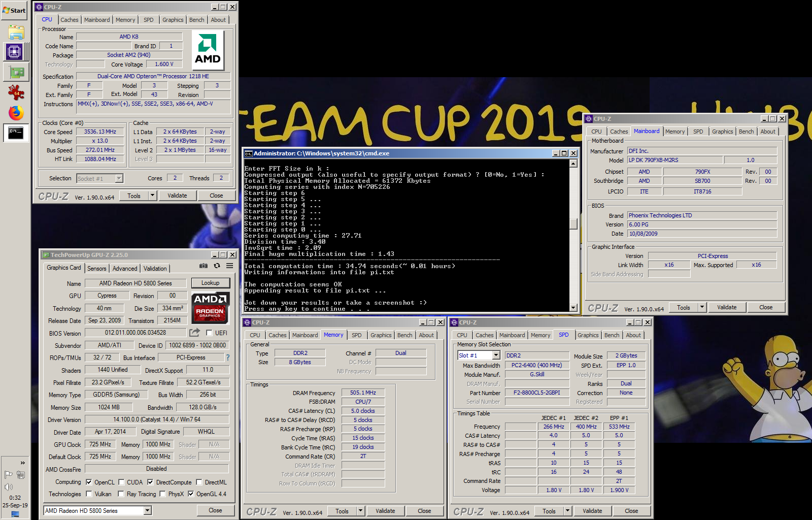The height and width of the screenshot is (520, 812).
Task: Click the top-left CPU-Z window title icon
Action: coord(39,7)
